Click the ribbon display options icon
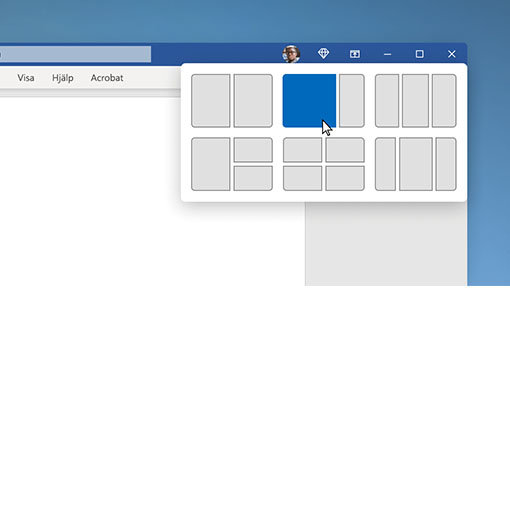 click(355, 54)
